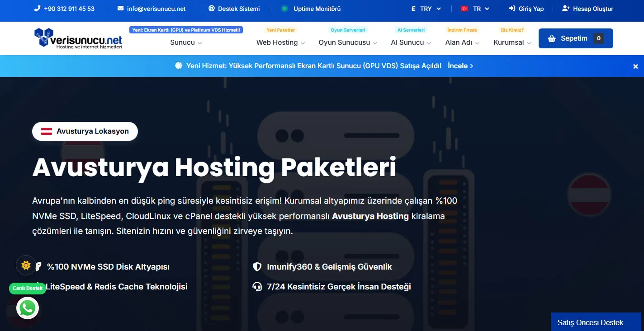Click the shield icon beside Imunify360

257,267
